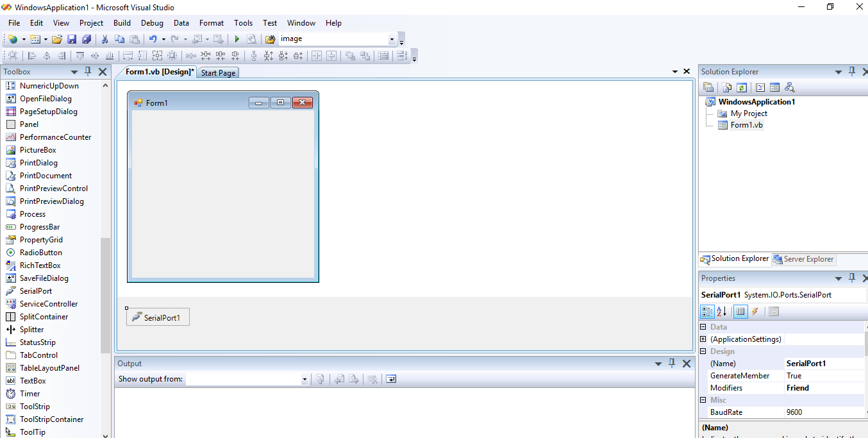The width and height of the screenshot is (868, 438).
Task: Click the Align Lefts layout icon
Action: pos(31,56)
